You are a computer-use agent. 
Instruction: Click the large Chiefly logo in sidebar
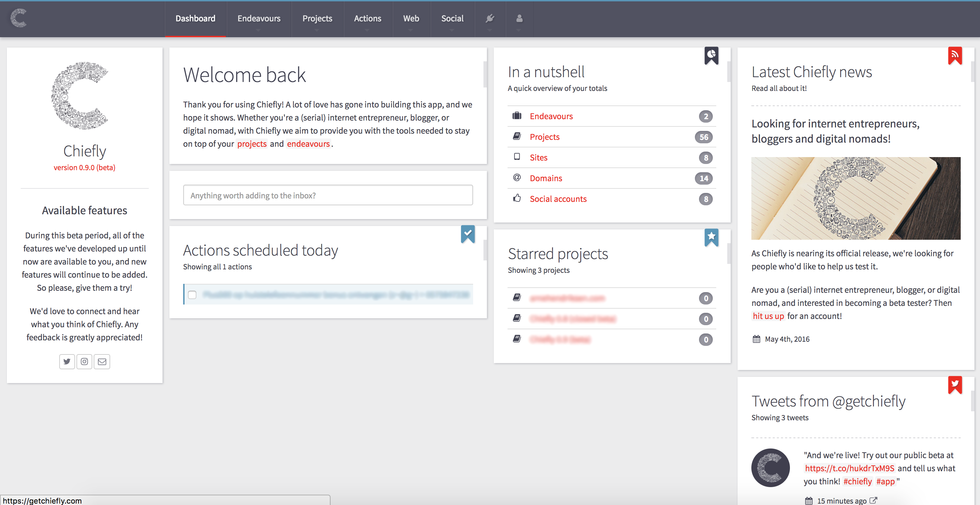pyautogui.click(x=81, y=96)
